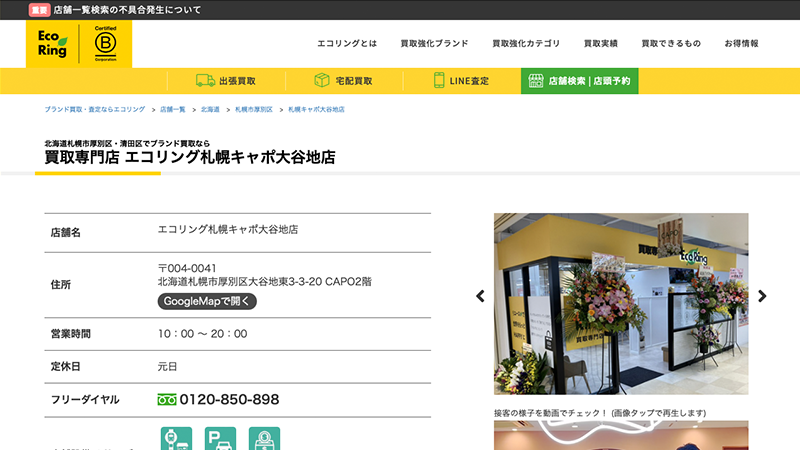The image size is (800, 450).
Task: Click the box icon for 宅配買取
Action: coord(322,81)
